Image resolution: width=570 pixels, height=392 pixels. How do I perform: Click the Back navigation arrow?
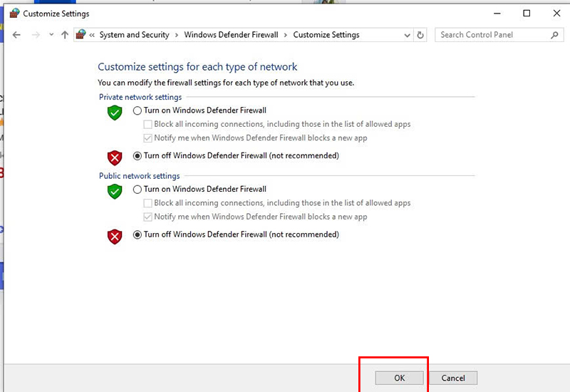[x=16, y=35]
